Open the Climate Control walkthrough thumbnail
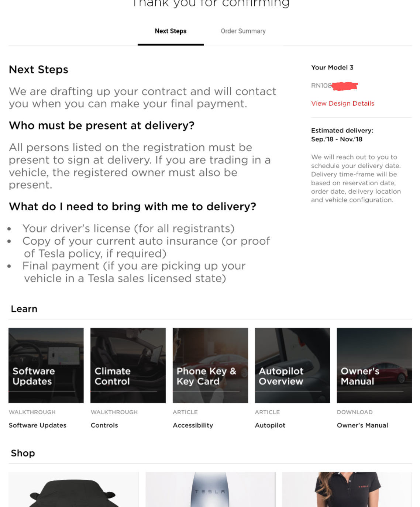This screenshot has height=507, width=420. [128, 365]
